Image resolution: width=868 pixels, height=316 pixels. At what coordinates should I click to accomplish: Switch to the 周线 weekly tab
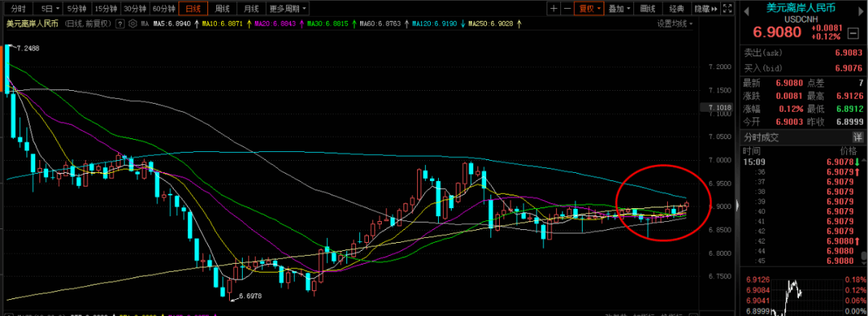223,9
